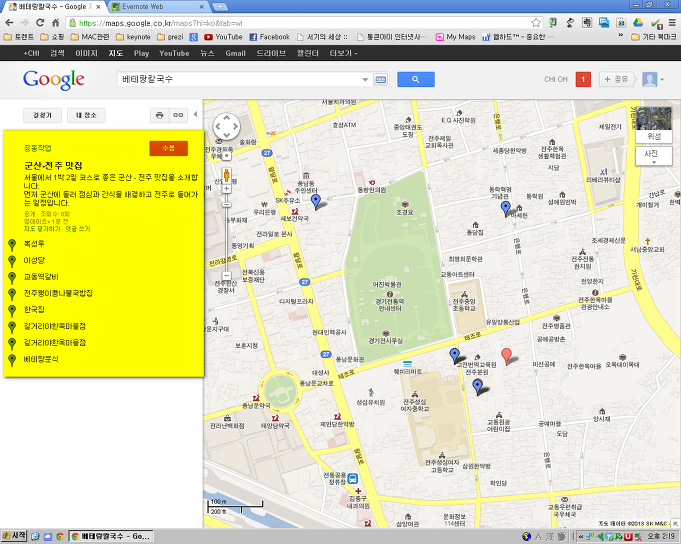Open new tab button in Chrome
Viewport: 681px width, 544px height.
(220, 7)
